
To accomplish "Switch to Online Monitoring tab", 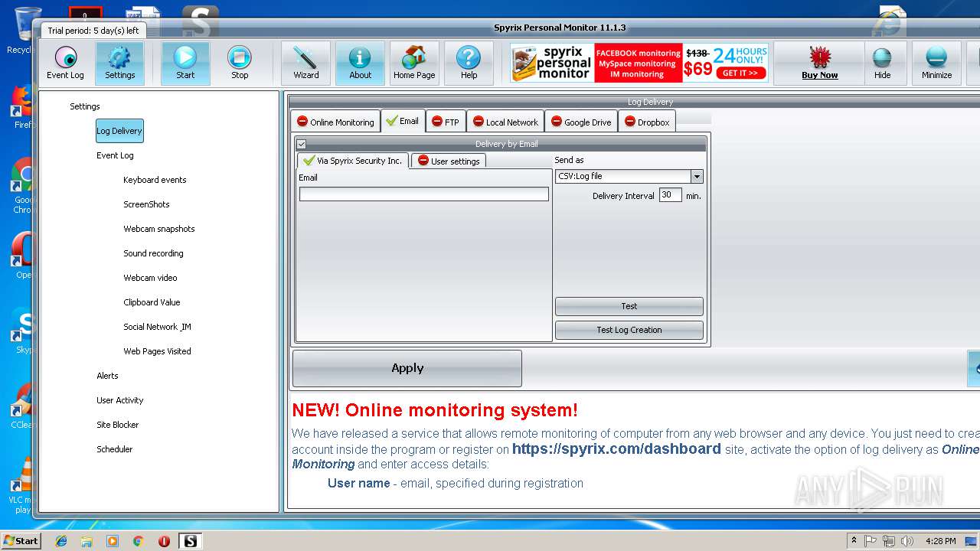I will [x=335, y=122].
